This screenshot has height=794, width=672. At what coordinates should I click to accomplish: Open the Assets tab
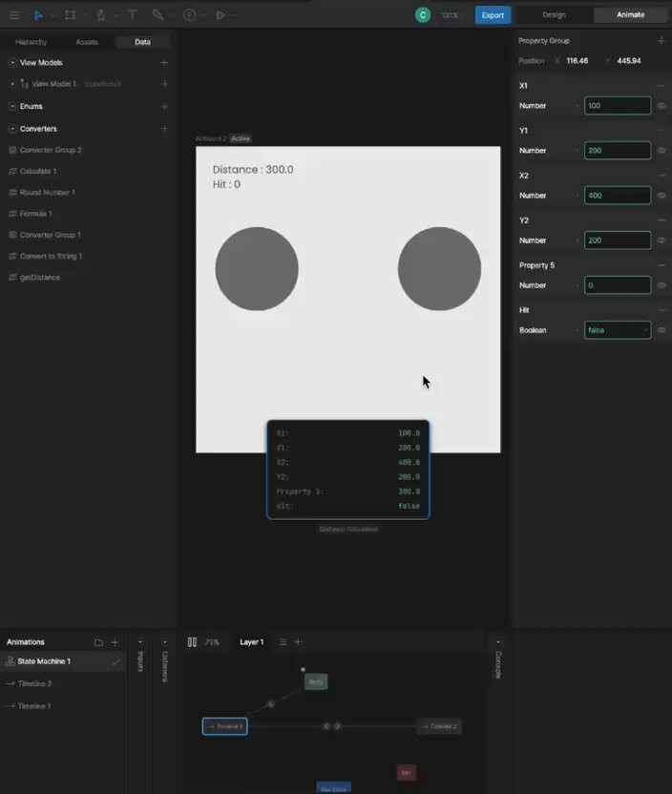pyautogui.click(x=87, y=42)
